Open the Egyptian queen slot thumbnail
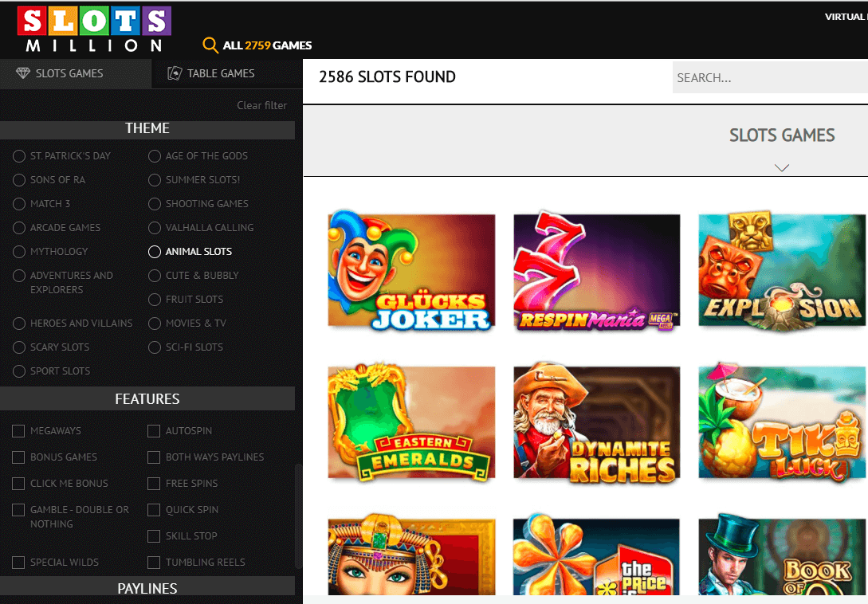Viewport: 868px width, 604px height. click(x=411, y=554)
